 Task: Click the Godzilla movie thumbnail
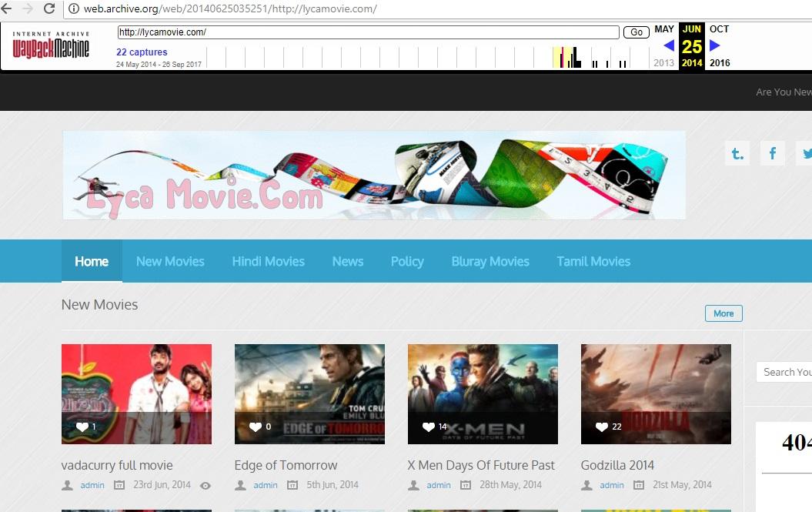pyautogui.click(x=656, y=394)
